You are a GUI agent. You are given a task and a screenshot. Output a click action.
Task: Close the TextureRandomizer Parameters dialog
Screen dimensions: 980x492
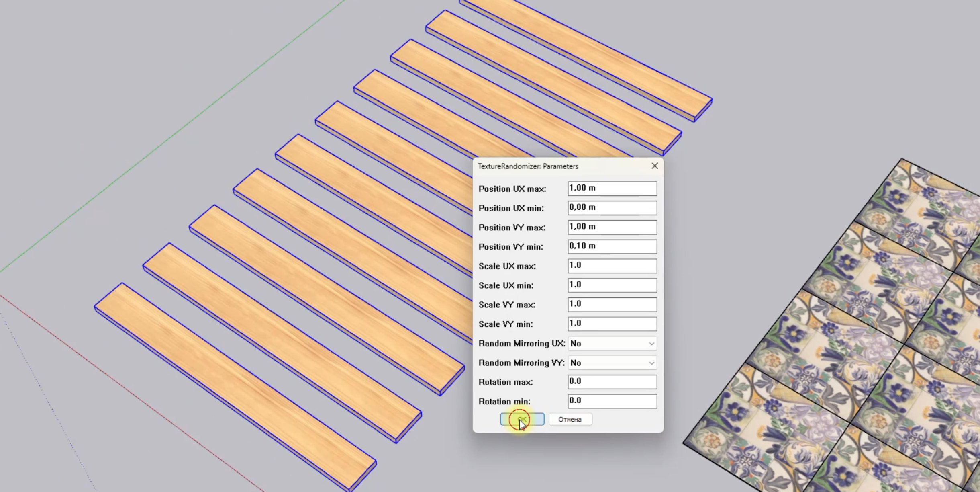pyautogui.click(x=654, y=166)
